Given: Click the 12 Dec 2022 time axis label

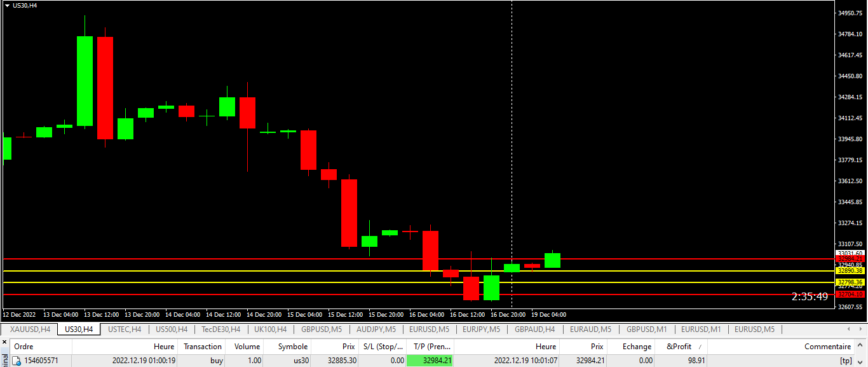Looking at the screenshot, I should [x=20, y=314].
